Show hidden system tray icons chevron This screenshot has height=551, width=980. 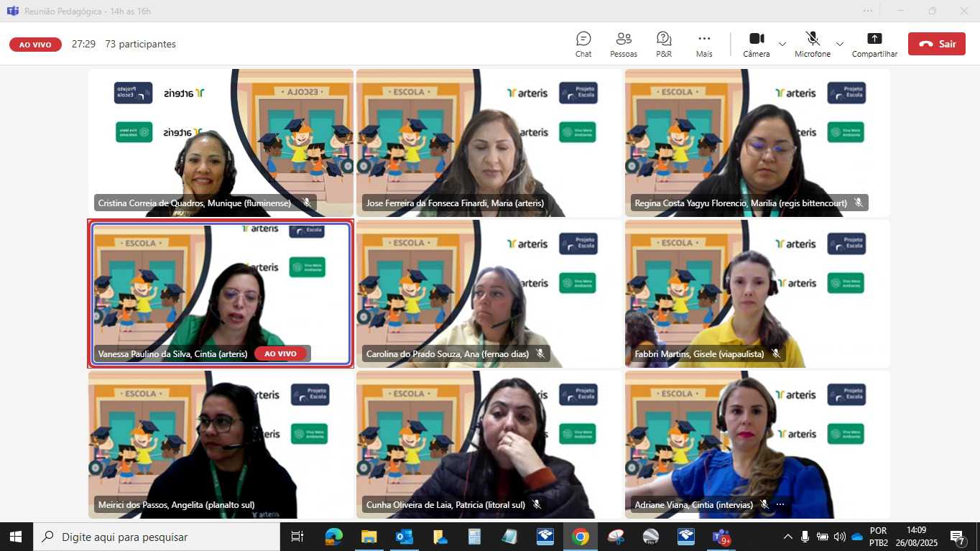pyautogui.click(x=787, y=537)
